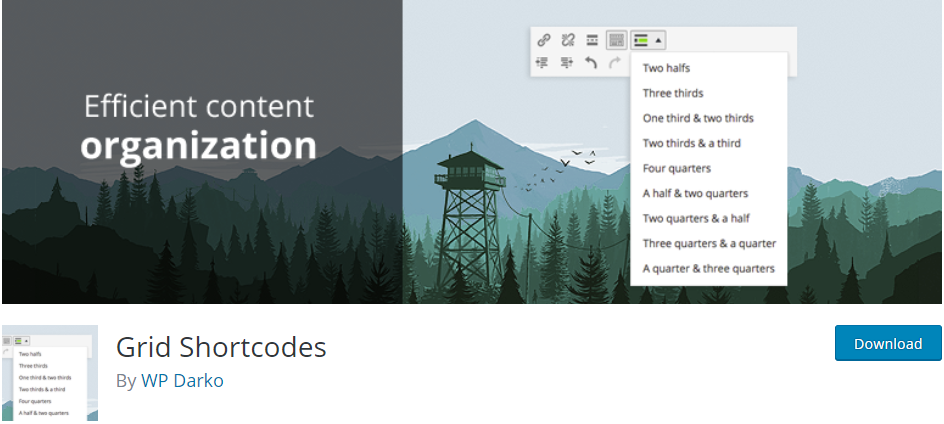The width and height of the screenshot is (944, 424).
Task: Choose Three thirds from the menu
Action: 673,93
